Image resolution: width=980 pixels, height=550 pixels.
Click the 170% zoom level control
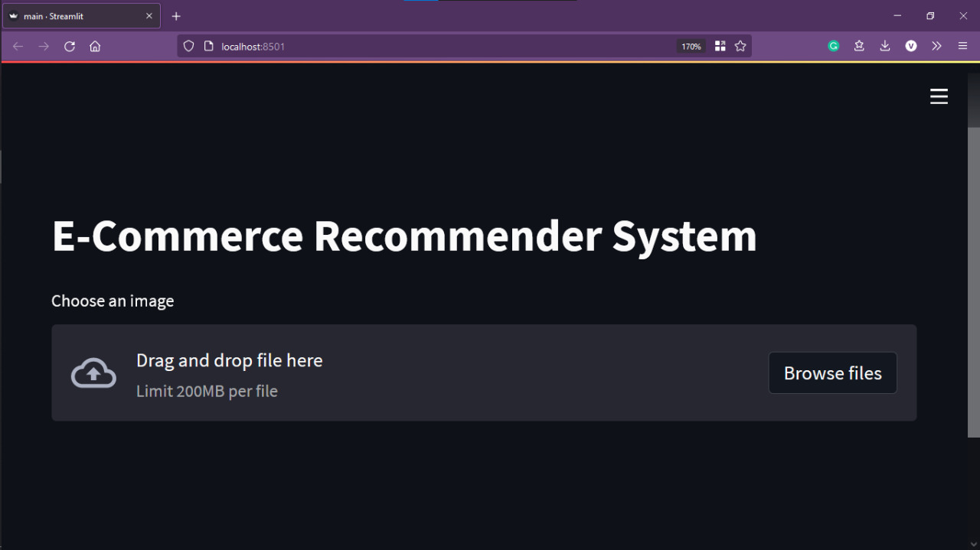pyautogui.click(x=691, y=46)
